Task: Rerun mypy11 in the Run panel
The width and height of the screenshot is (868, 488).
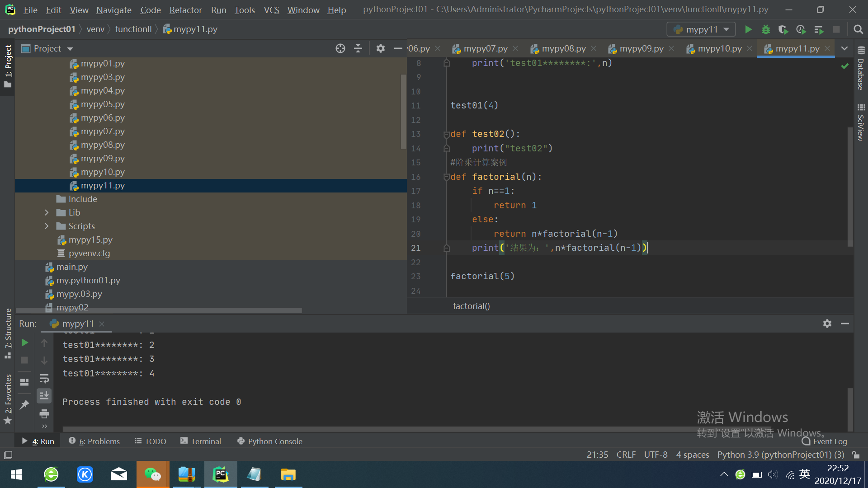Action: pyautogui.click(x=25, y=343)
